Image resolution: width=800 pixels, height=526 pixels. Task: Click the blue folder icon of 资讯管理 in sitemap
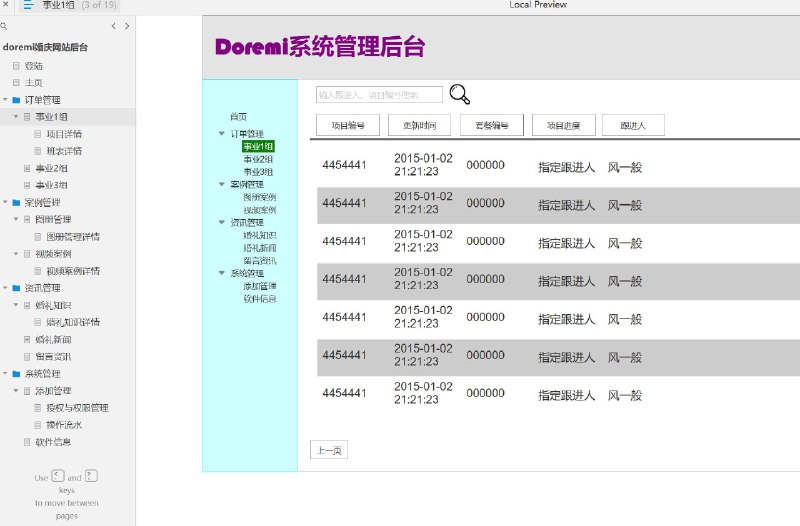(x=16, y=288)
